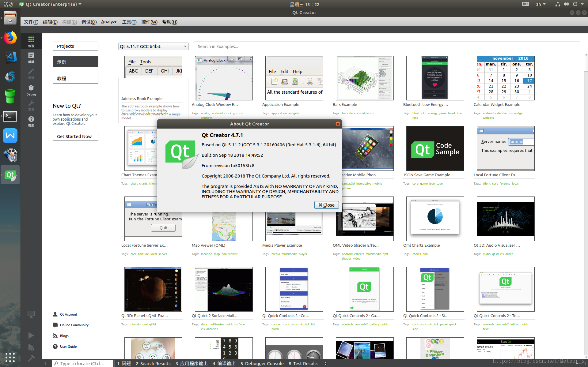Viewport: 588px width, 367px height.
Task: Switch to the 欢迎 (Welcome) mode
Action: (x=31, y=41)
